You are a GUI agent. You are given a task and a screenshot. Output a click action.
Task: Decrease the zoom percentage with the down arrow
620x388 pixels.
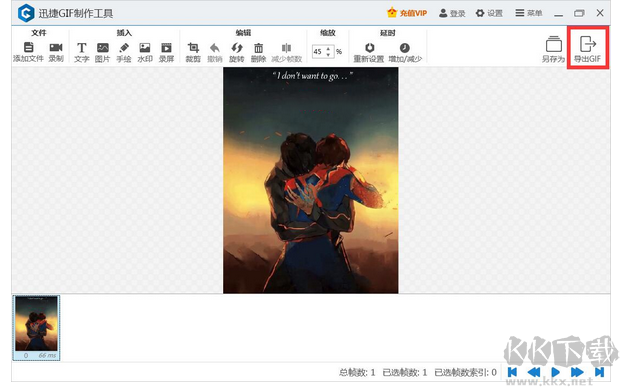coord(328,54)
